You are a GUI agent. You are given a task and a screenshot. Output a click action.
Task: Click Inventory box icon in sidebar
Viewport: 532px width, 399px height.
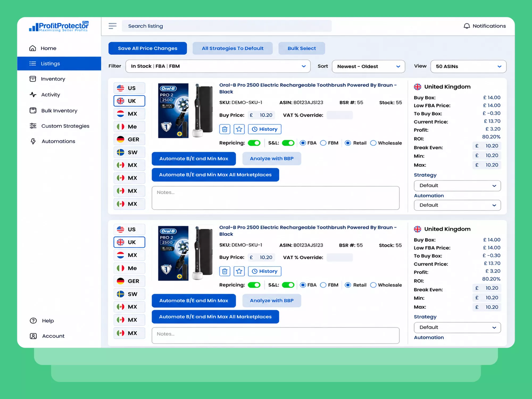tap(33, 79)
